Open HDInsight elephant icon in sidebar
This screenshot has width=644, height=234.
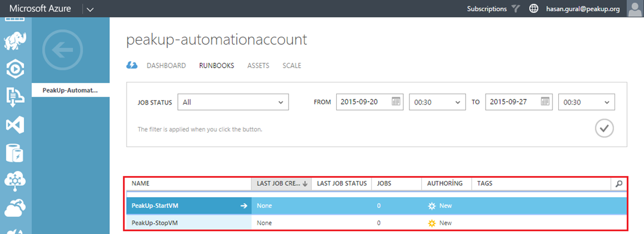pyautogui.click(x=15, y=42)
